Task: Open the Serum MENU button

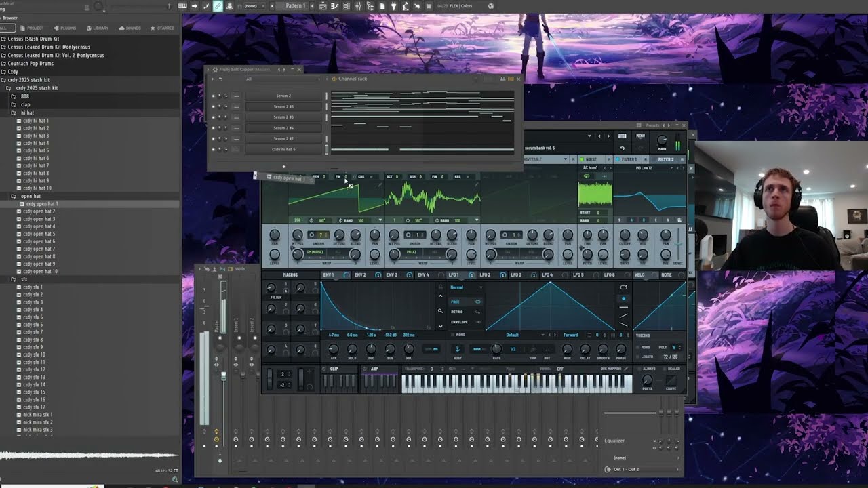Action: click(x=640, y=136)
